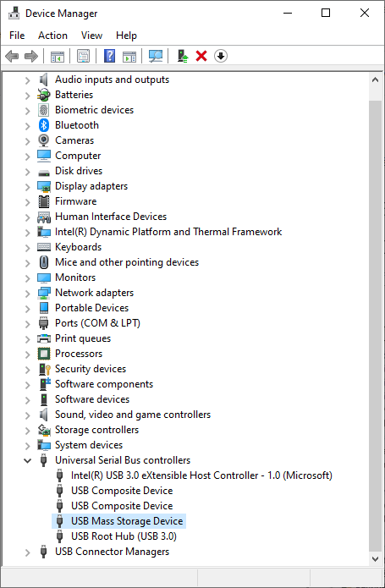Close the Device Manager window
The width and height of the screenshot is (385, 588).
[365, 14]
